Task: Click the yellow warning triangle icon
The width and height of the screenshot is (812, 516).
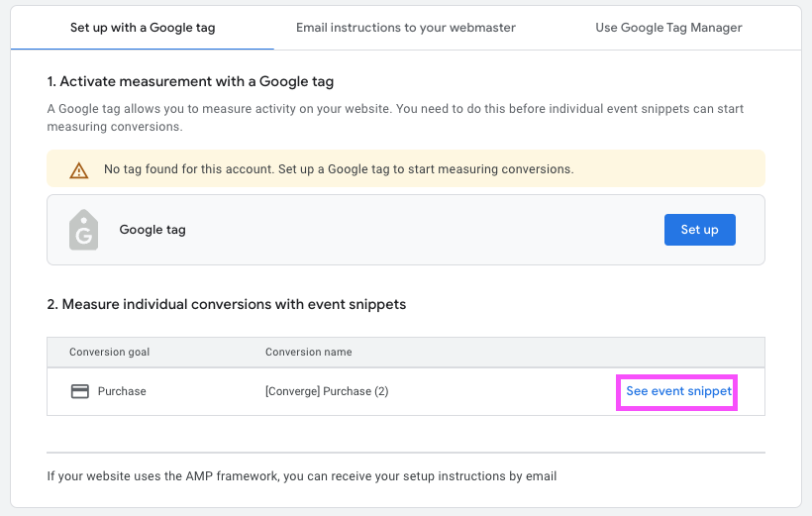Action: 79,169
